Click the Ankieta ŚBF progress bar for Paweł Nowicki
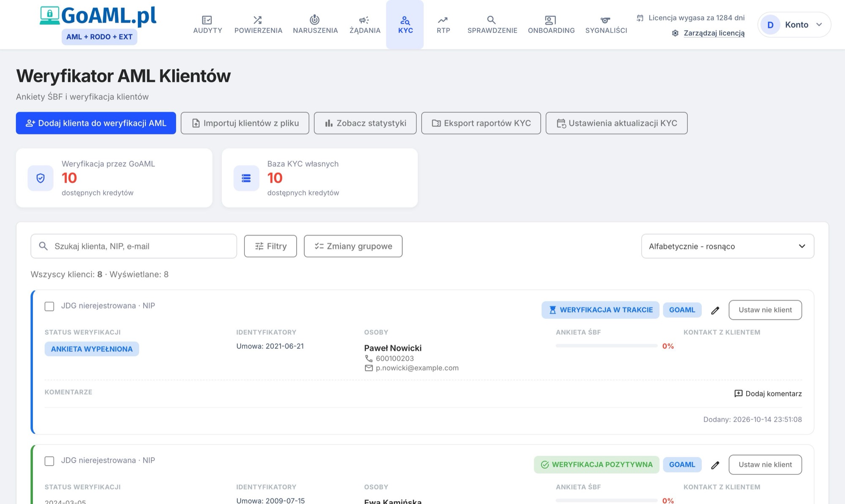The height and width of the screenshot is (504, 845). coord(606,346)
